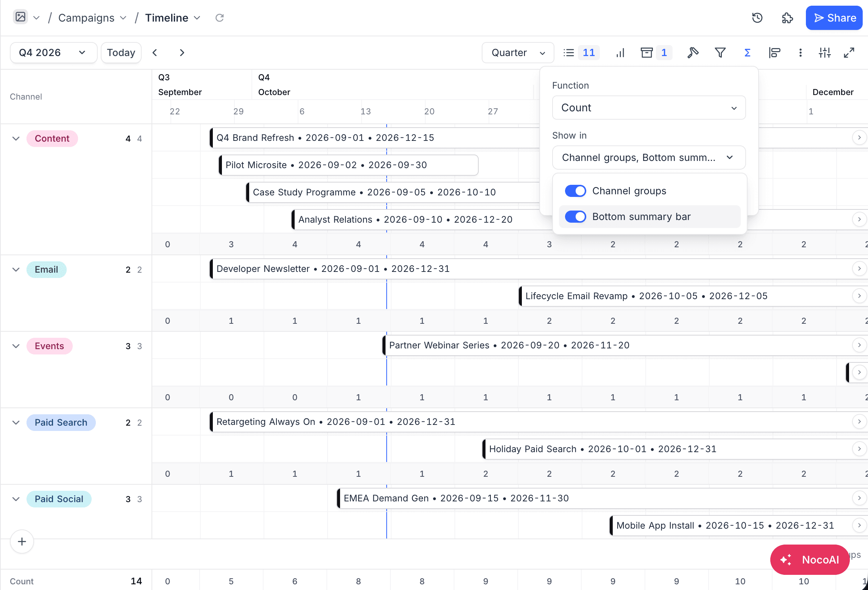
Task: Expand timeline to fullscreen
Action: click(849, 53)
